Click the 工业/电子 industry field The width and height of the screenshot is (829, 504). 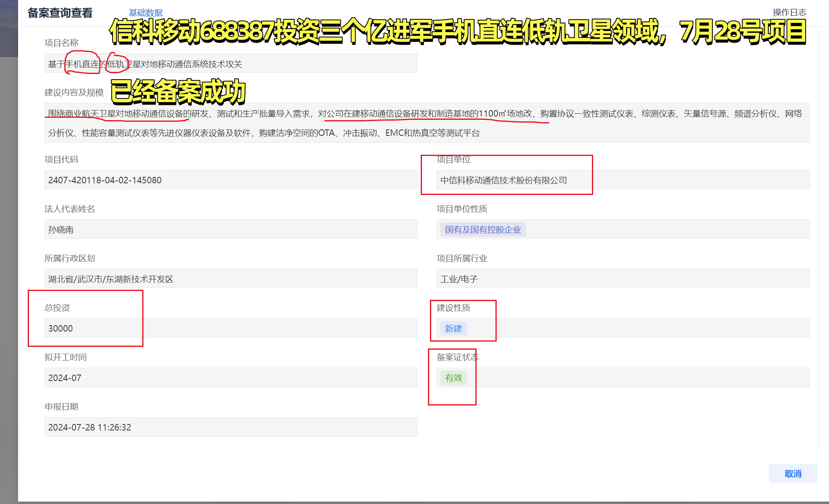tap(623, 279)
